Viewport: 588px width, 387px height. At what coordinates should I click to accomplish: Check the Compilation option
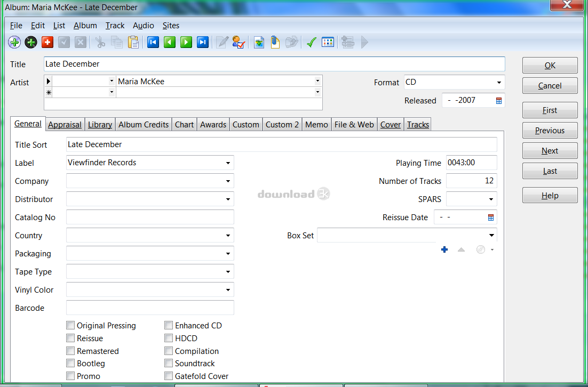point(169,351)
